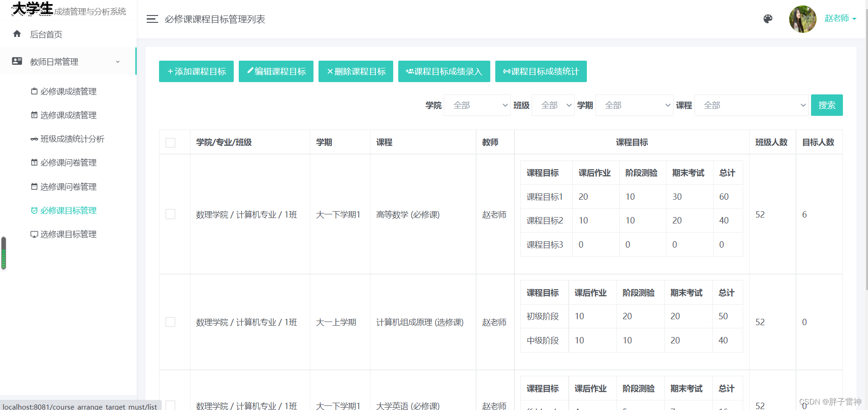Open 班级成绩统计分析
This screenshot has height=410, width=868.
[x=72, y=139]
